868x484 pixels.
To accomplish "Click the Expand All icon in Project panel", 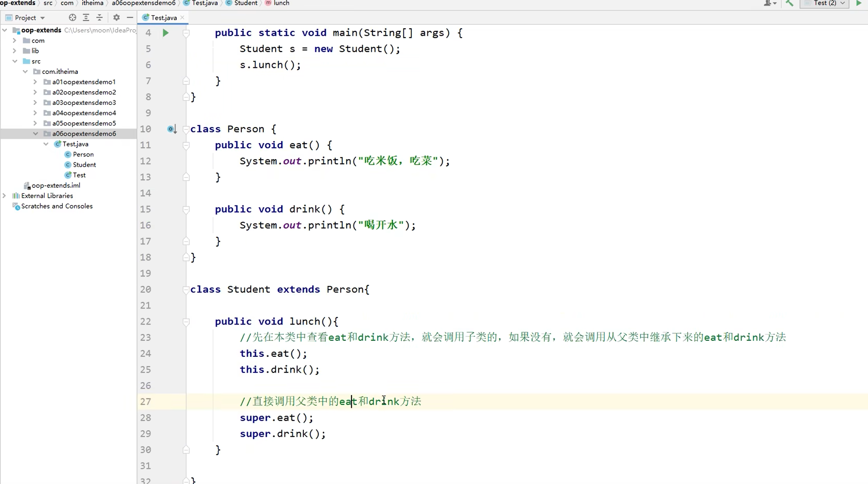I will coord(86,18).
